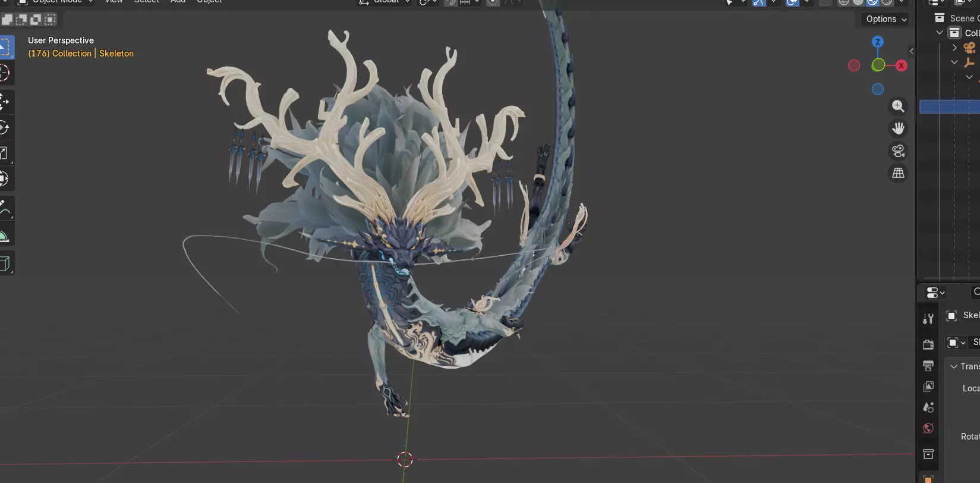Open the Tool properties tab
Image resolution: width=980 pixels, height=483 pixels.
(x=928, y=319)
